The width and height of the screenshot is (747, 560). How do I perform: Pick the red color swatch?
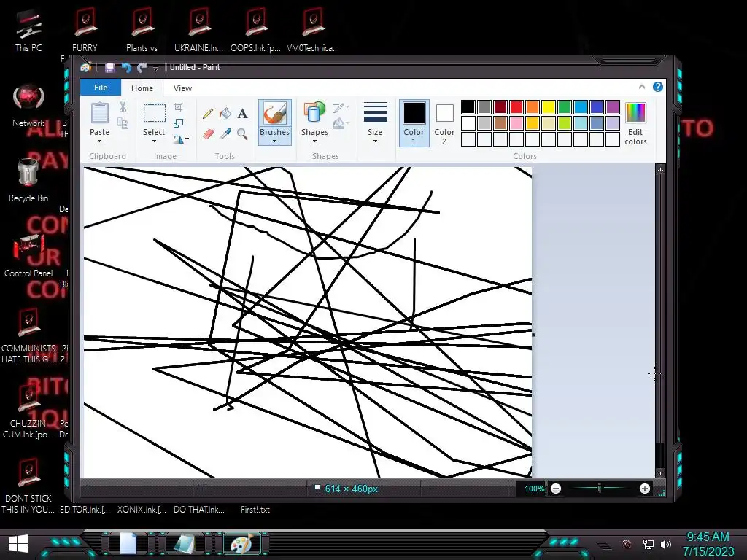tap(516, 107)
